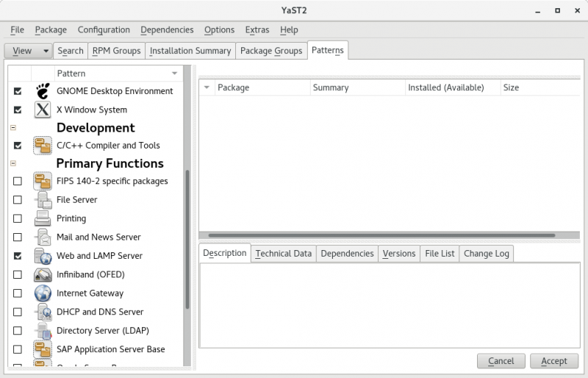
Task: Open the Change Log tab
Action: 487,254
